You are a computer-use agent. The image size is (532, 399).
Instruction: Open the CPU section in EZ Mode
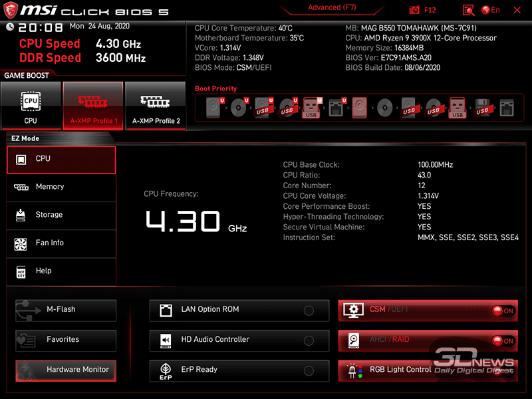coord(61,160)
